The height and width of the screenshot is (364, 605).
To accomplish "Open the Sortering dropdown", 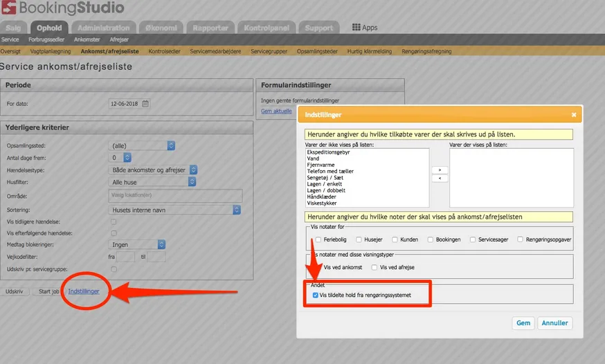I will [176, 210].
